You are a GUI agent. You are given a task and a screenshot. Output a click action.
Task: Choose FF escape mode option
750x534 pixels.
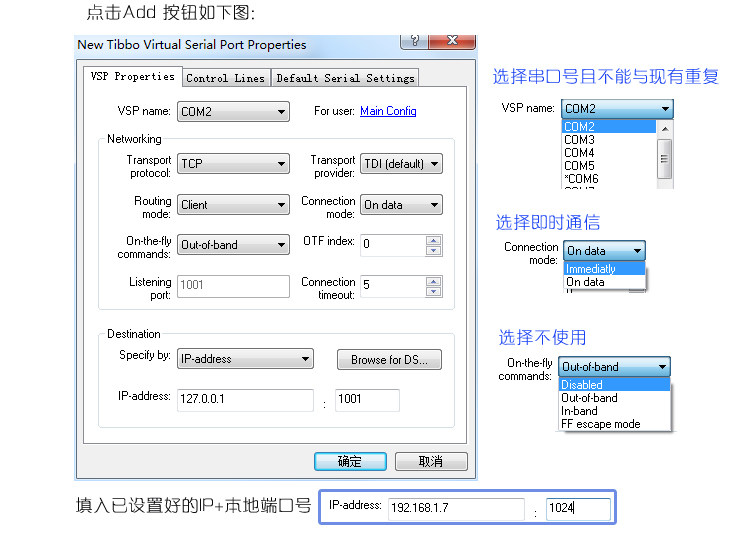pyautogui.click(x=615, y=423)
